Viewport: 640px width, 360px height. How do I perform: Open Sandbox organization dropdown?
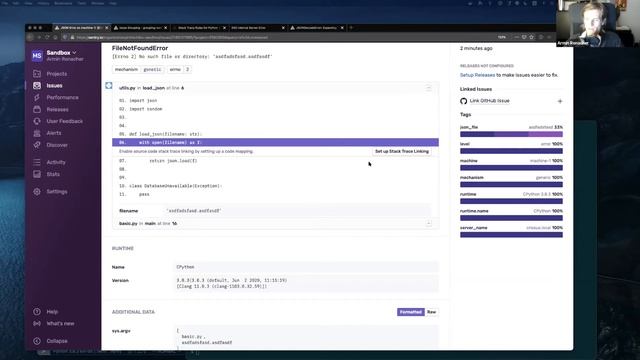[61, 53]
